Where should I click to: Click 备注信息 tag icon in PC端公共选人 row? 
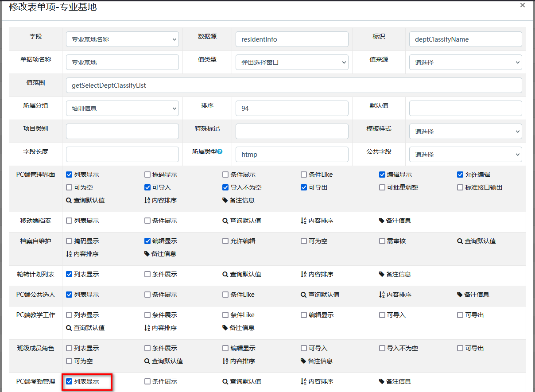click(x=460, y=295)
